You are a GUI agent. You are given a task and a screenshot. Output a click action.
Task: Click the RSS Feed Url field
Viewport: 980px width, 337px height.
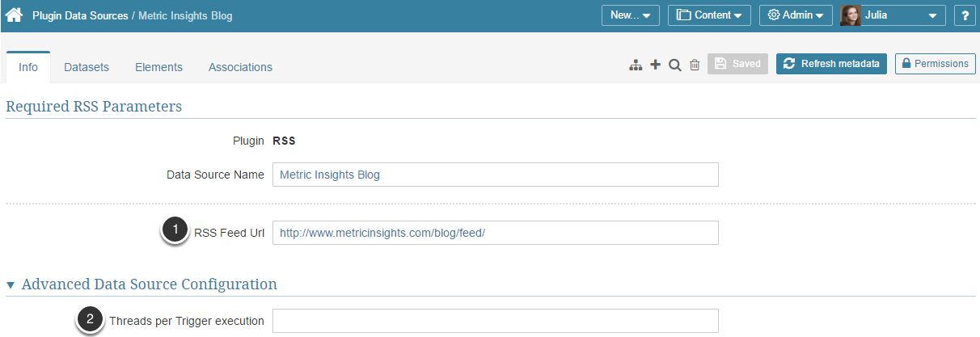pyautogui.click(x=495, y=233)
